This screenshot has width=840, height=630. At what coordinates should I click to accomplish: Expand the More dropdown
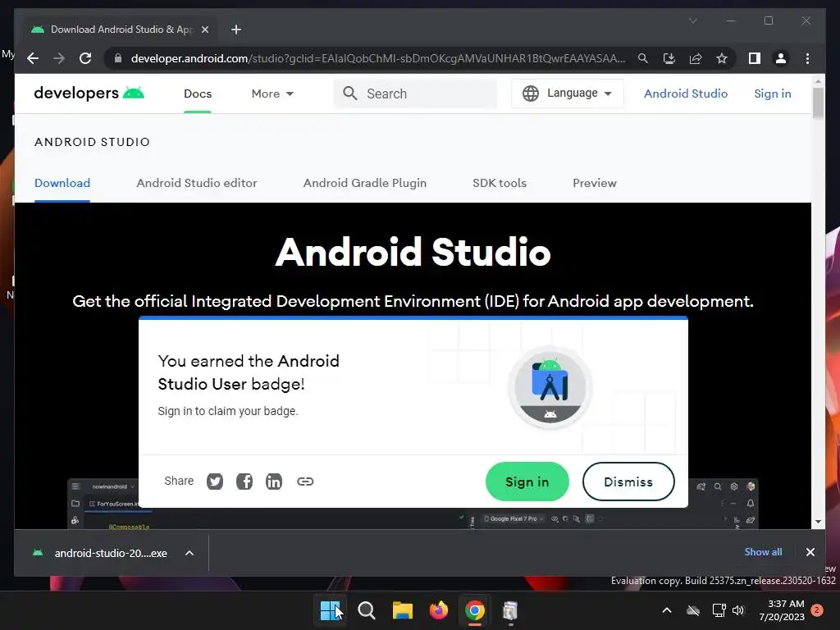click(x=272, y=94)
